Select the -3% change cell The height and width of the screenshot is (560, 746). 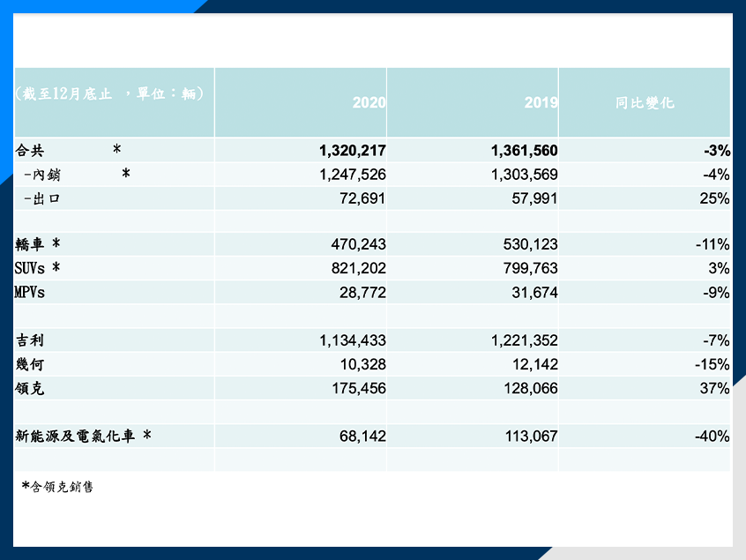[x=717, y=151]
